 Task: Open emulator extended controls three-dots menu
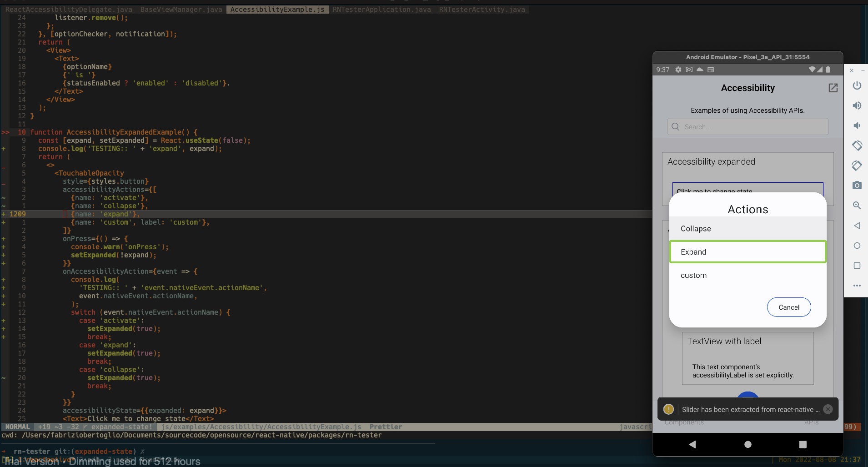click(x=857, y=286)
